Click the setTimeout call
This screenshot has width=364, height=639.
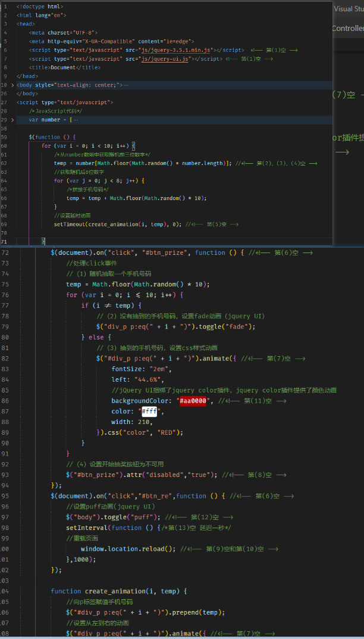click(x=118, y=224)
